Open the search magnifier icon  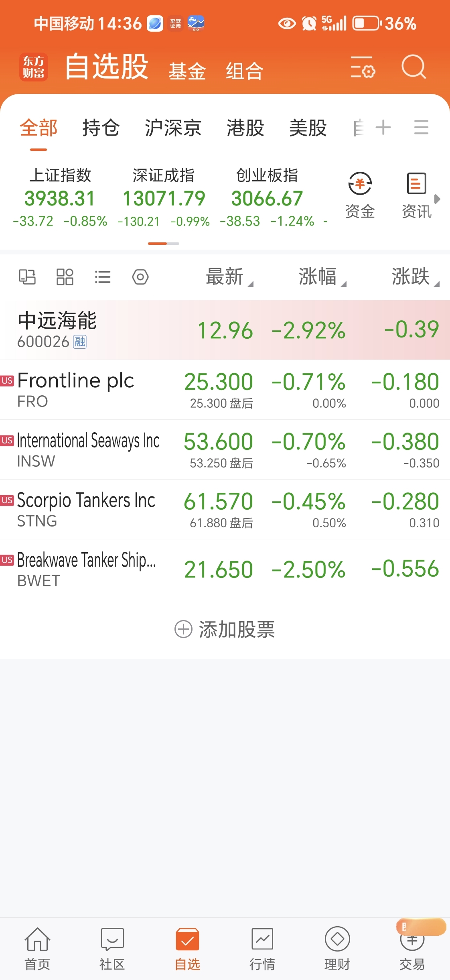[x=414, y=67]
